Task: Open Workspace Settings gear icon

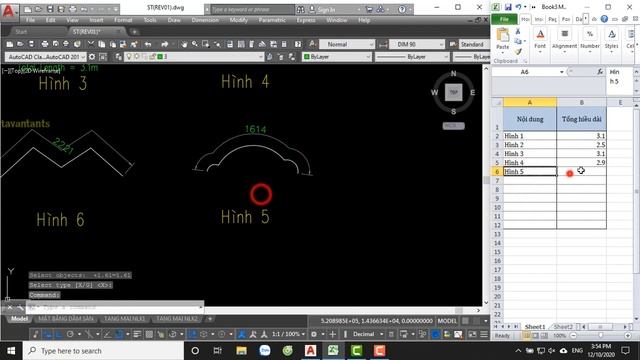Action: [92, 57]
